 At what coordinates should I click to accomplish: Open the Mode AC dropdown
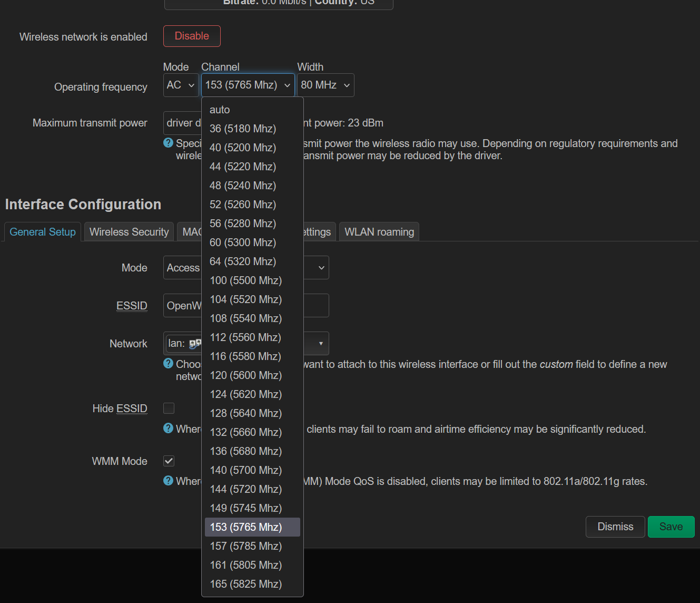click(181, 85)
